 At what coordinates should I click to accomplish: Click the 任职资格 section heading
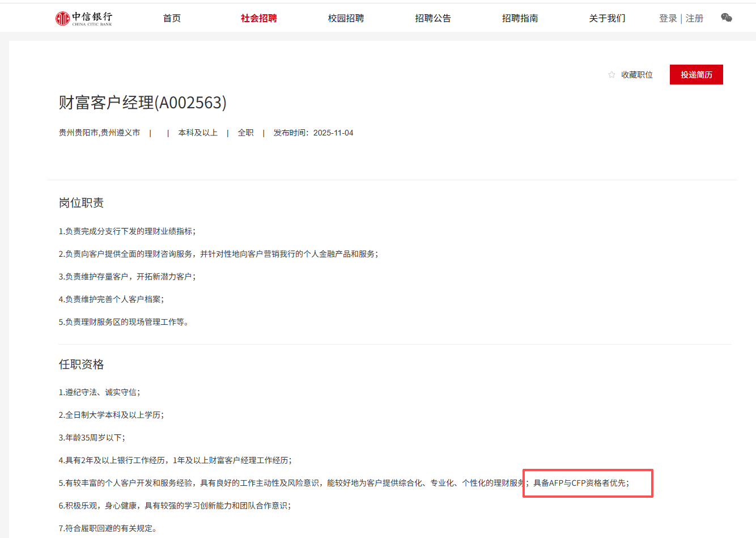[x=81, y=365]
